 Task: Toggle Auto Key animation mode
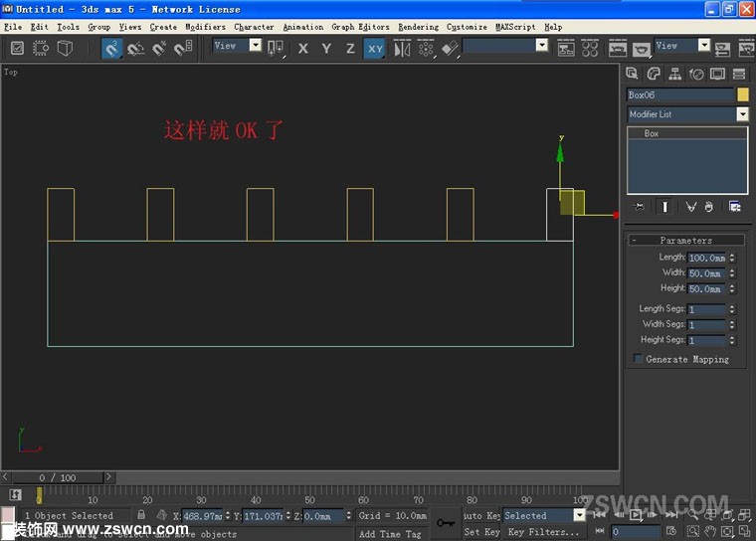click(481, 515)
